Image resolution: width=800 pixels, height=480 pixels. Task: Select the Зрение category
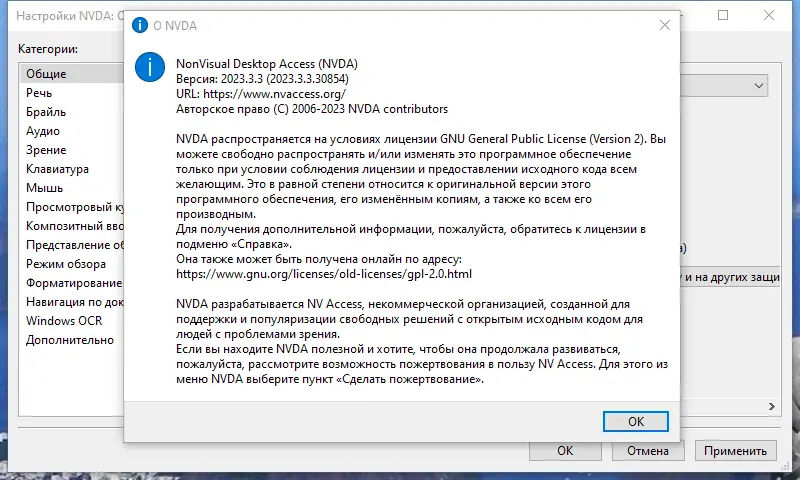click(x=71, y=150)
